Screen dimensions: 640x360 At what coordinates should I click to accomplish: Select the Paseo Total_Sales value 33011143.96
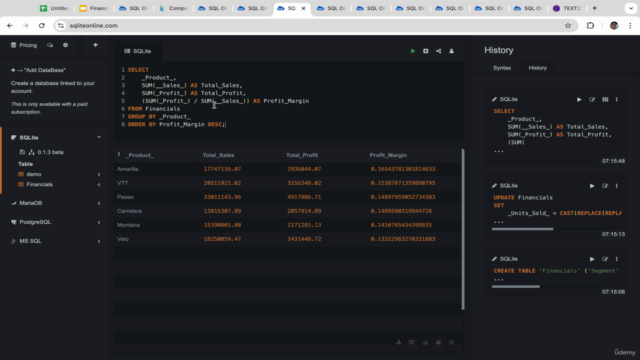coord(222,197)
